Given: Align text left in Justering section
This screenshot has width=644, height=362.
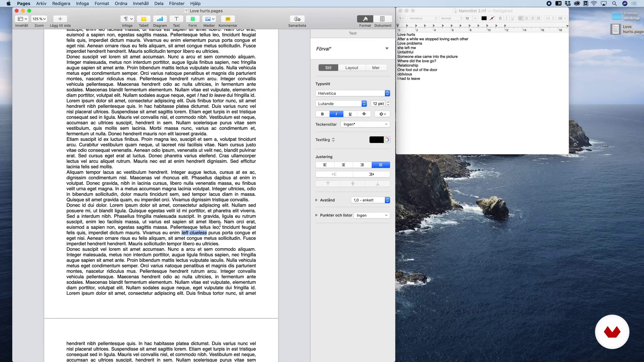Looking at the screenshot, I should coord(325,165).
